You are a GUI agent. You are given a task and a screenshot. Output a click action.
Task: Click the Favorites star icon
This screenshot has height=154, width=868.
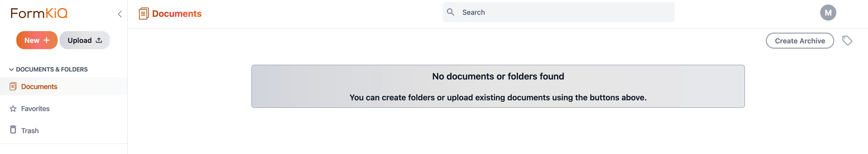(13, 109)
